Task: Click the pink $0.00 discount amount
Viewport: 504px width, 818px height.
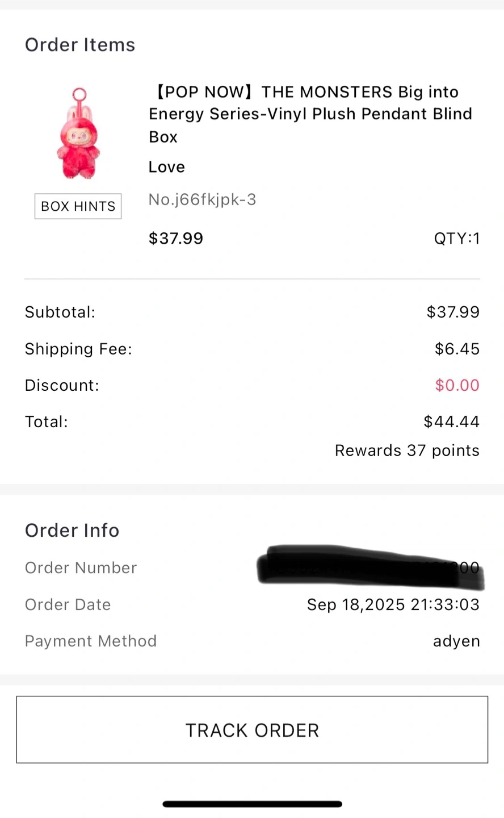Action: point(457,385)
